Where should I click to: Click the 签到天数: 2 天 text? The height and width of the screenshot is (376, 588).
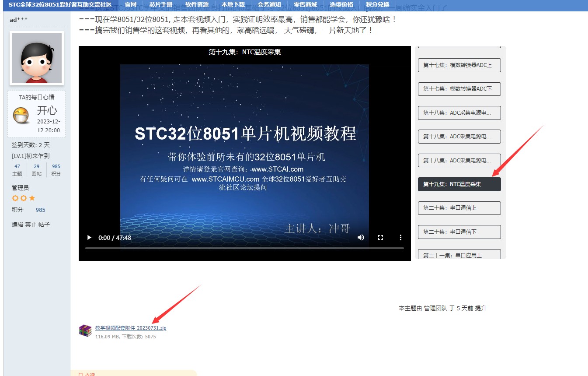click(x=31, y=145)
